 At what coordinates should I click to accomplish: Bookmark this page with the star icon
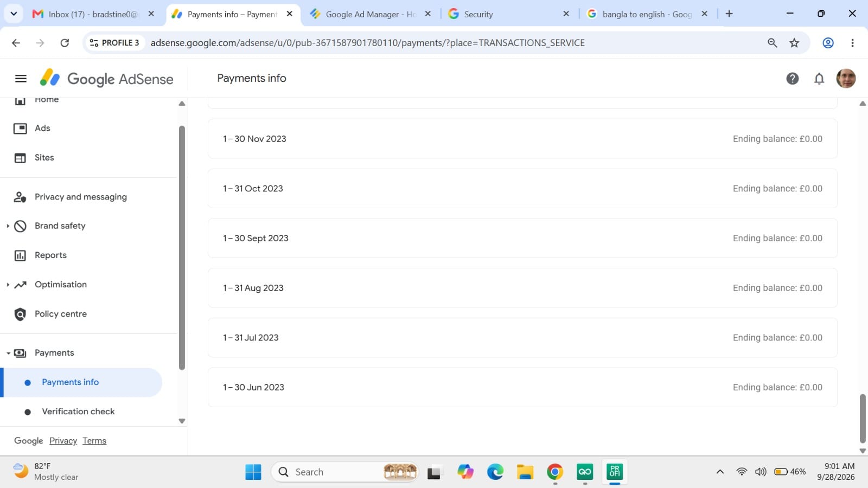794,43
